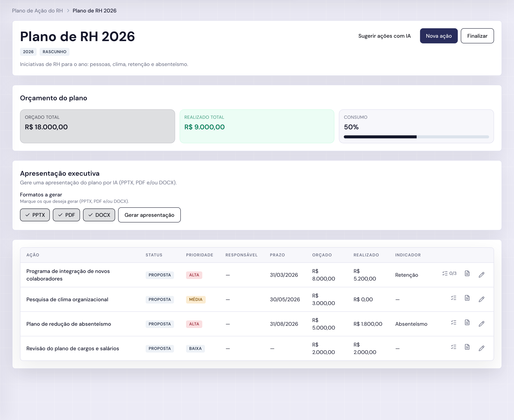Click the R$ 5.200,00 realized value
Viewport: 514px width, 420px height.
coord(365,275)
